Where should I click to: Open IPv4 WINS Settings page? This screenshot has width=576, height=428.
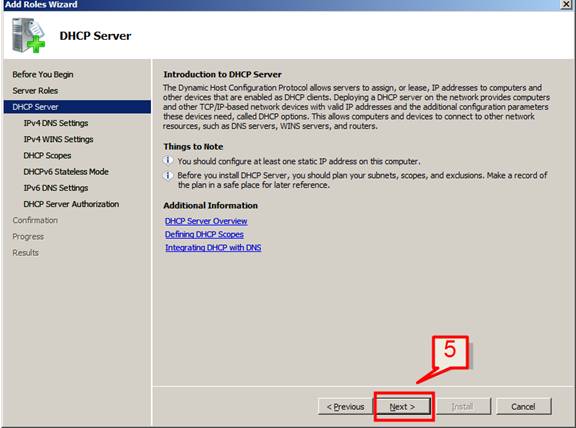point(58,139)
